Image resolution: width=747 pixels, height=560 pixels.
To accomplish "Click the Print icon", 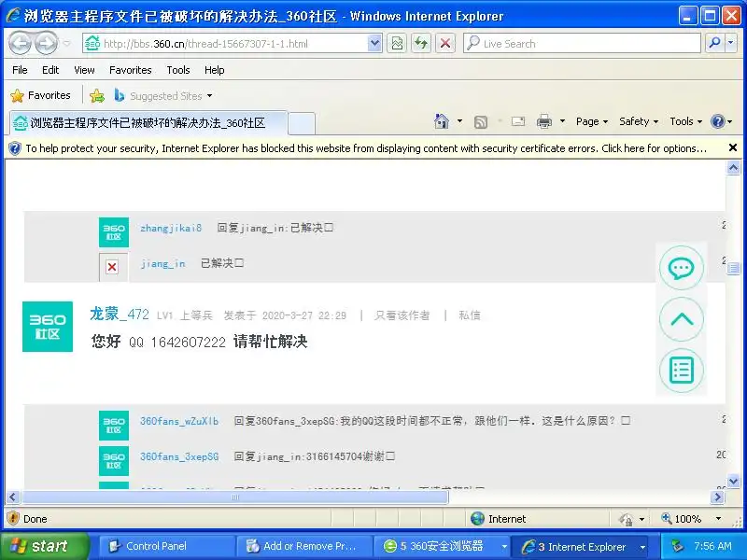I will pos(544,122).
